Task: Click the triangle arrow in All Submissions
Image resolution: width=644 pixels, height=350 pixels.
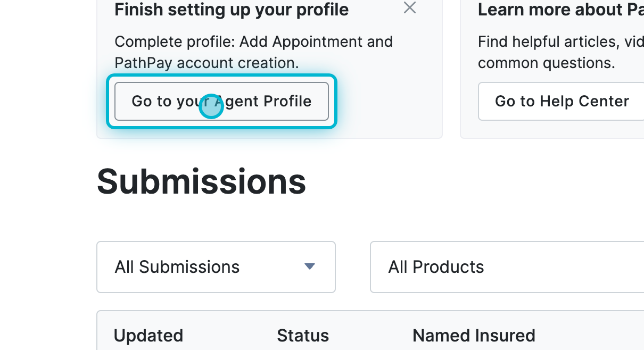Action: [x=309, y=266]
